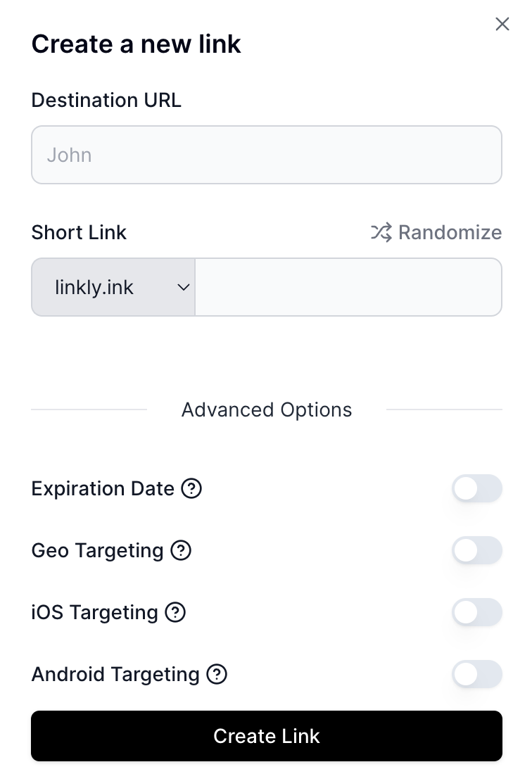Click the Geo Targeting question mark icon

181,550
